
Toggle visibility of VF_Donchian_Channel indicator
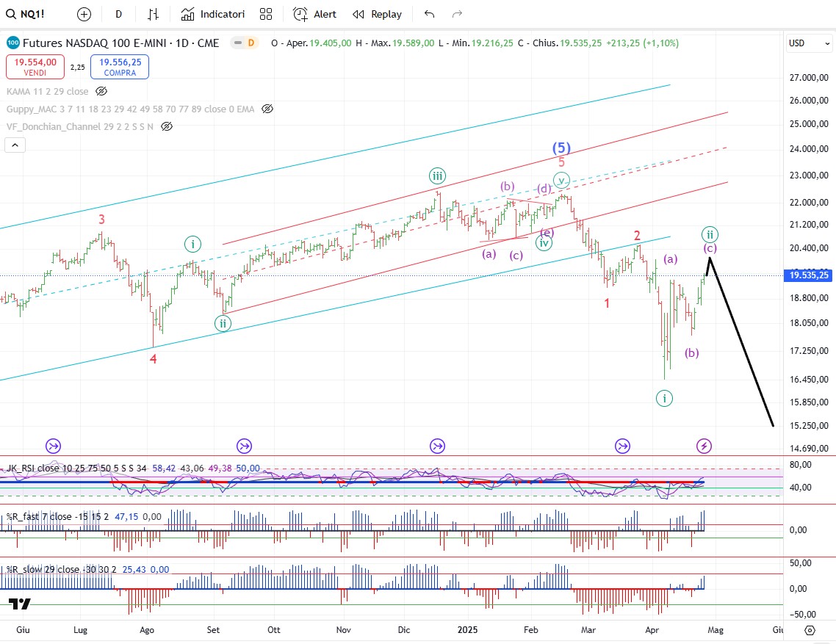pos(166,126)
